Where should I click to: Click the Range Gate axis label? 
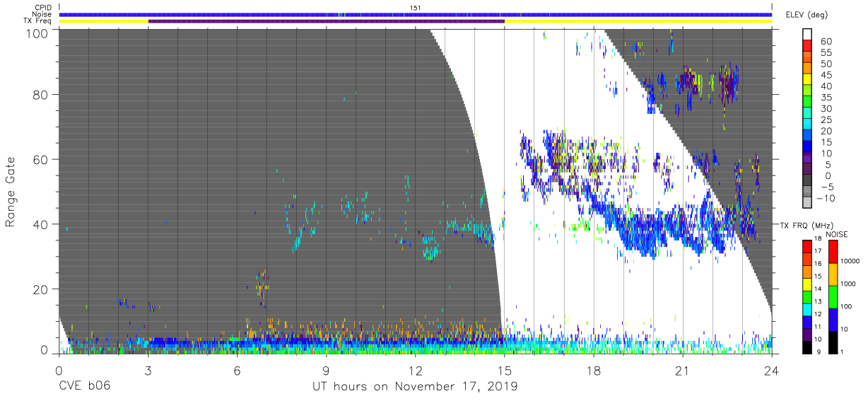click(11, 192)
